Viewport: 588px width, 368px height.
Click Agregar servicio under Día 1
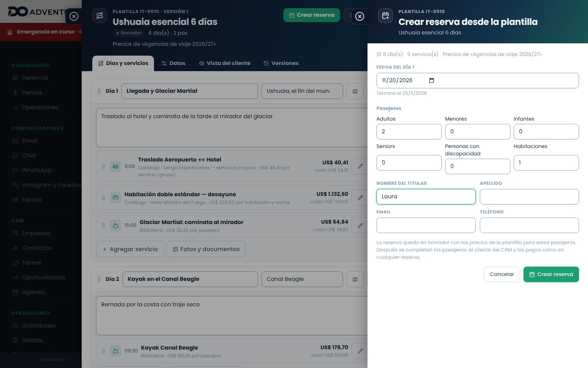(130, 249)
